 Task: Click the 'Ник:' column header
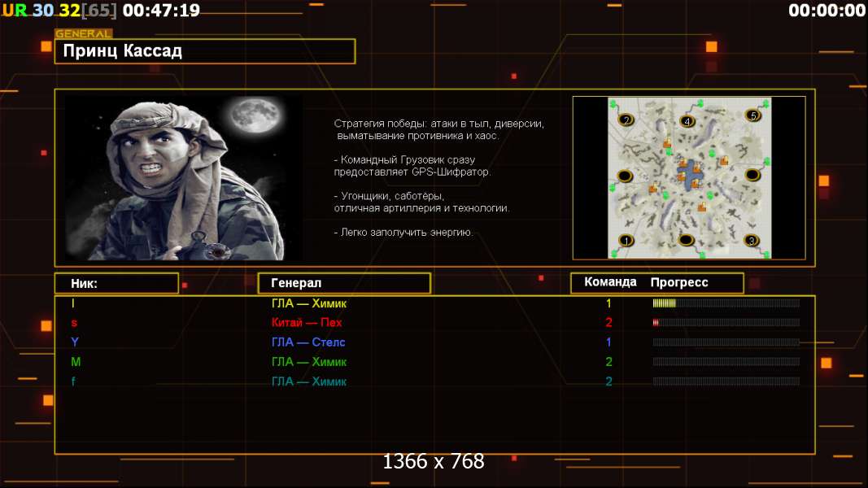click(x=117, y=283)
